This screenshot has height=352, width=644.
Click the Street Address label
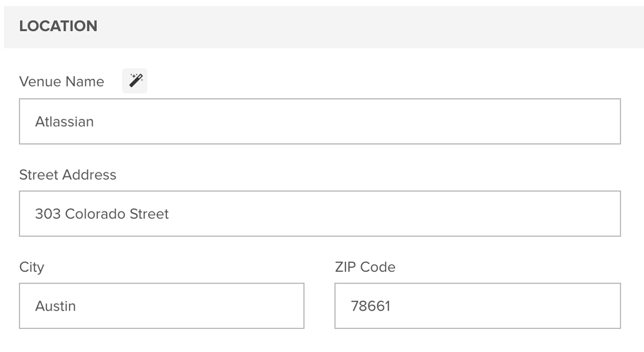[68, 175]
